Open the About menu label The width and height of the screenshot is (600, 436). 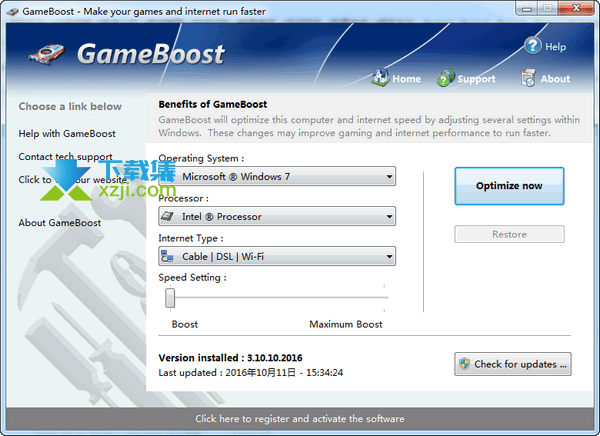tap(555, 79)
